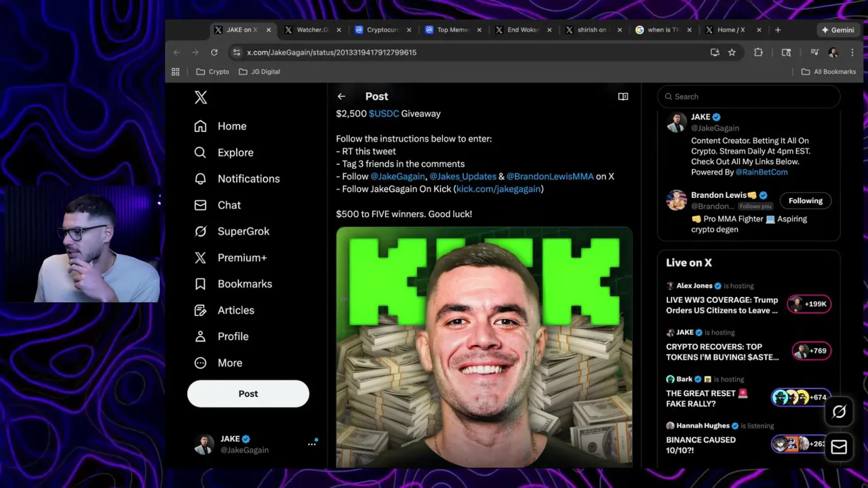
Task: Open Brandon Lewis profile avatar
Action: (676, 200)
